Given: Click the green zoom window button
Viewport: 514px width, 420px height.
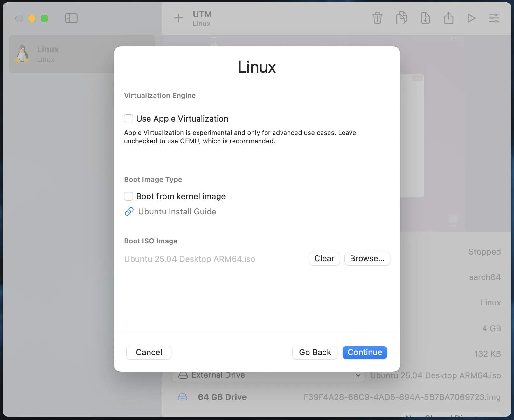Looking at the screenshot, I should (x=45, y=18).
